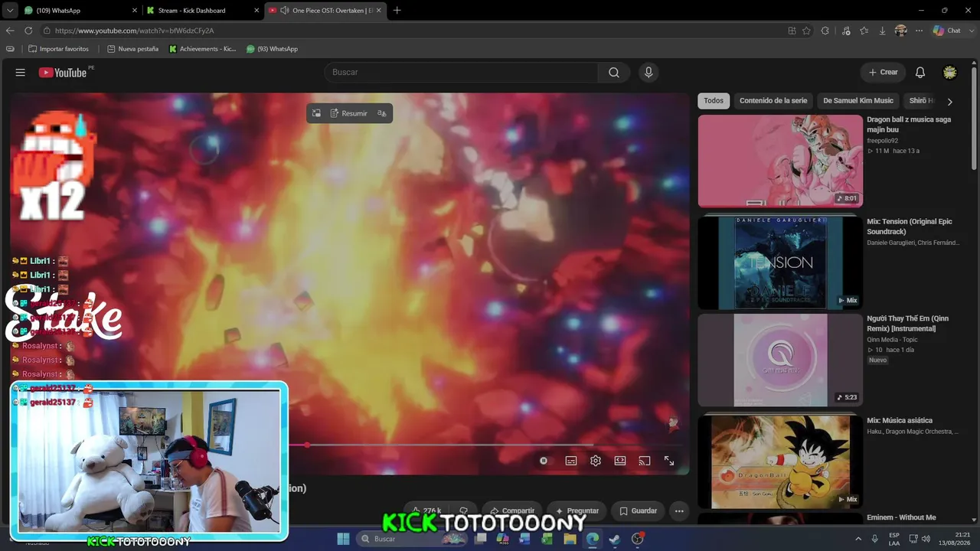The width and height of the screenshot is (980, 551).
Task: Open the Qinn Remix Instrumental video thumbnail
Action: (780, 360)
